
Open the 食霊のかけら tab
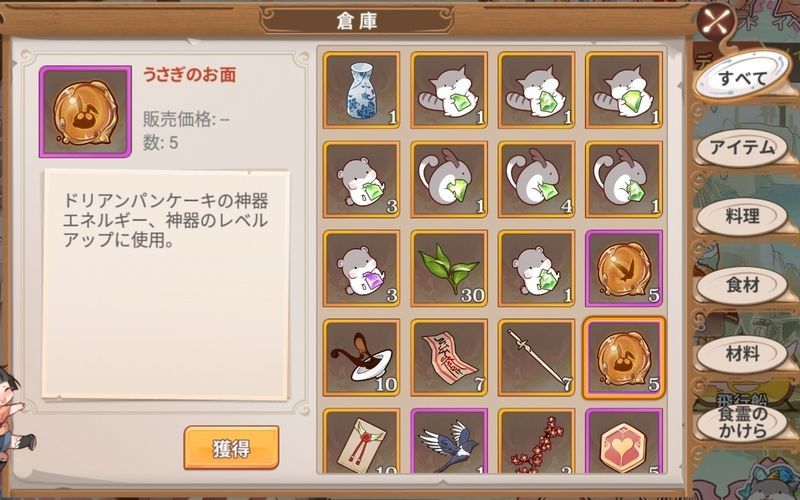point(742,422)
